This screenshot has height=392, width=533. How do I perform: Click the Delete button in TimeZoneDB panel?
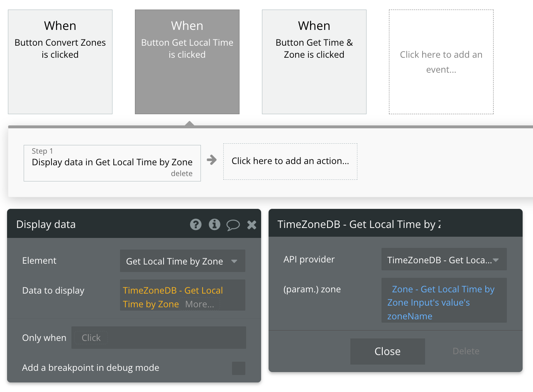tap(466, 351)
